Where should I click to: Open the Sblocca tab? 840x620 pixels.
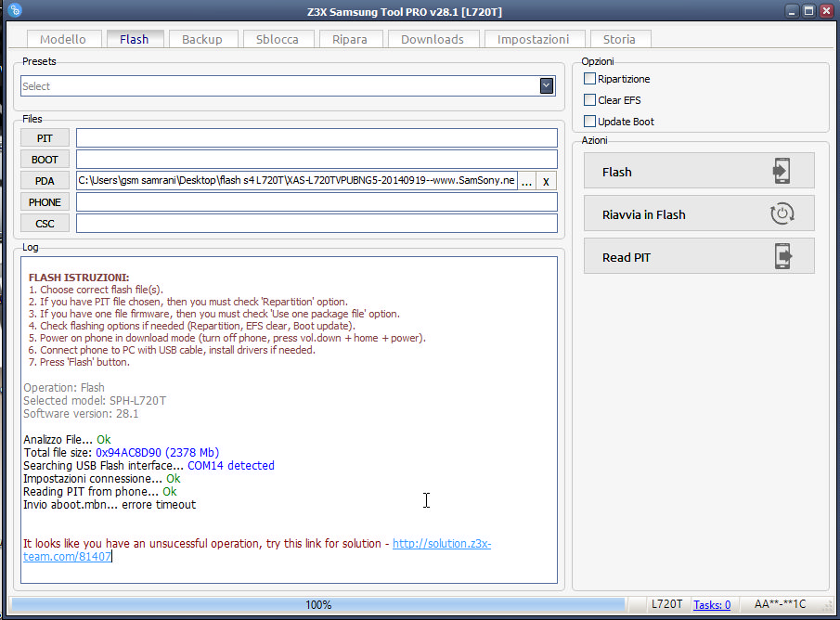pyautogui.click(x=277, y=39)
